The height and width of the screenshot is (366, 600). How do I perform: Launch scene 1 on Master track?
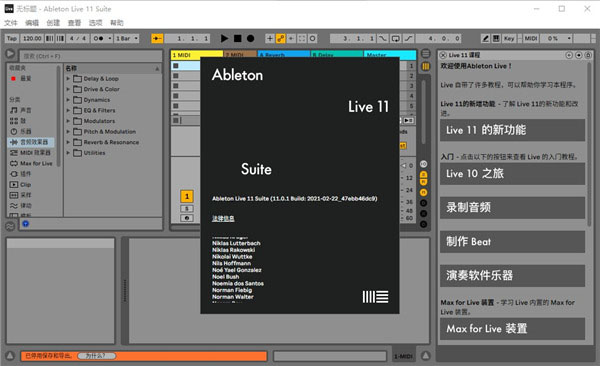tap(408, 66)
